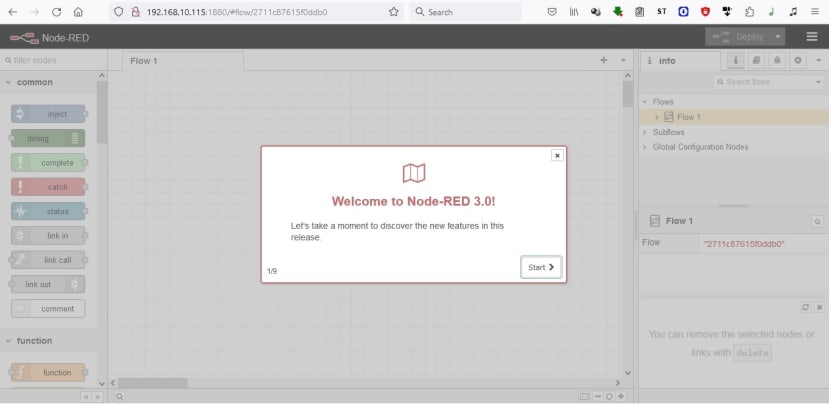Expand all palette categories button
The image size is (829, 404).
tap(97, 397)
